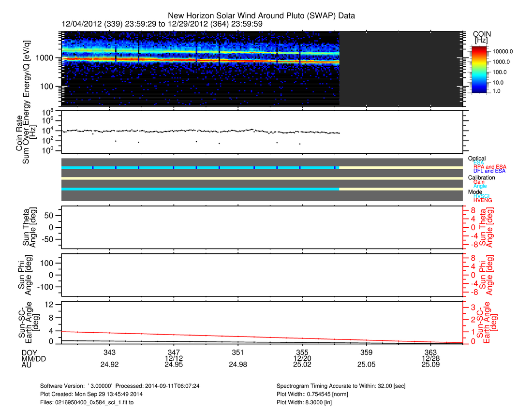Image resolution: width=532 pixels, height=411 pixels.
Task: Click the "DFL and ESA" legend label
Action: 487,171
